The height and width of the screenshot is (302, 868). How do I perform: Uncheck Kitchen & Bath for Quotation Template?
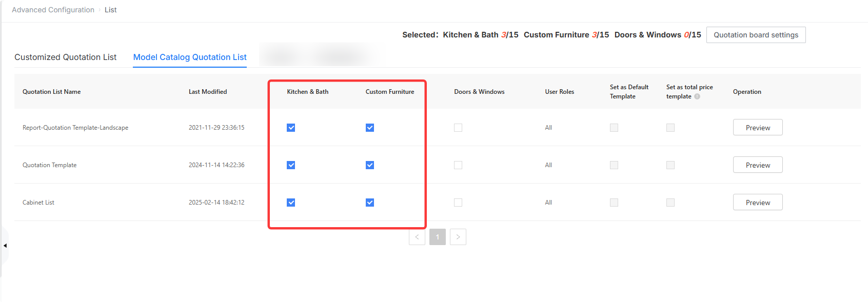click(x=291, y=165)
